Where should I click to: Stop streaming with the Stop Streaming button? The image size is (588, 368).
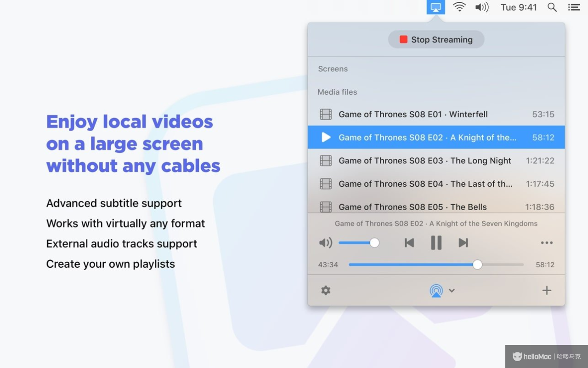click(x=436, y=40)
